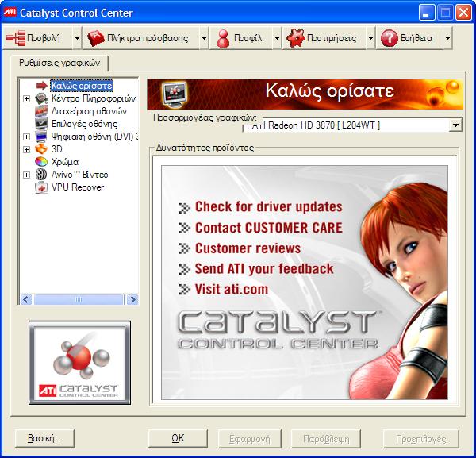
Task: Open the Προφίλ dropdown arrow
Action: pos(277,38)
